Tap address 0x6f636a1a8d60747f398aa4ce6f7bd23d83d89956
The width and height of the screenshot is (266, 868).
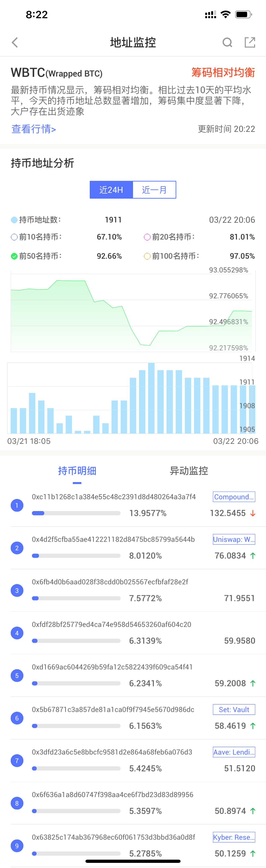(112, 795)
